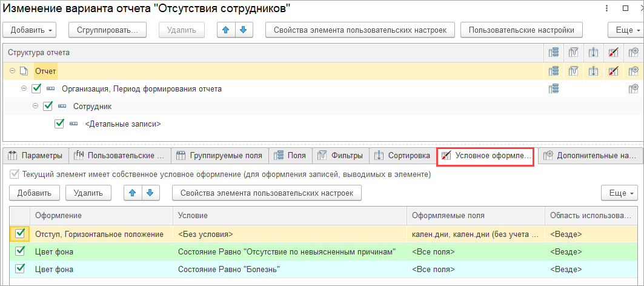Viewport: 644px width, 286px height.
Task: Click conditional formatting icon in Отчет row
Action: tap(614, 71)
